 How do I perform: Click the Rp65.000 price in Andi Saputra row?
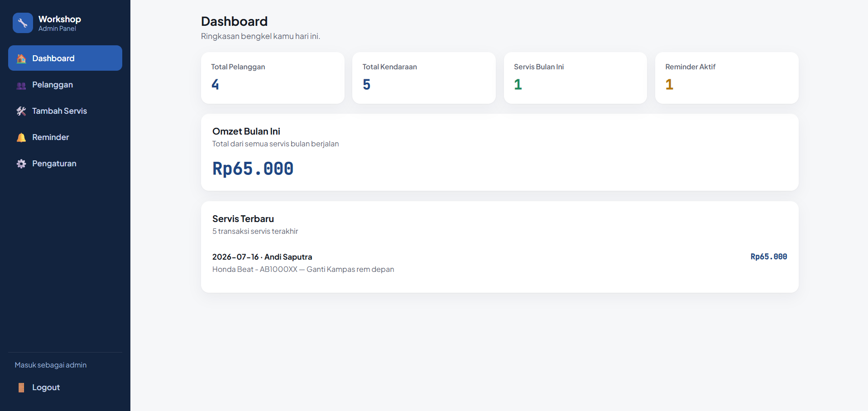(769, 256)
